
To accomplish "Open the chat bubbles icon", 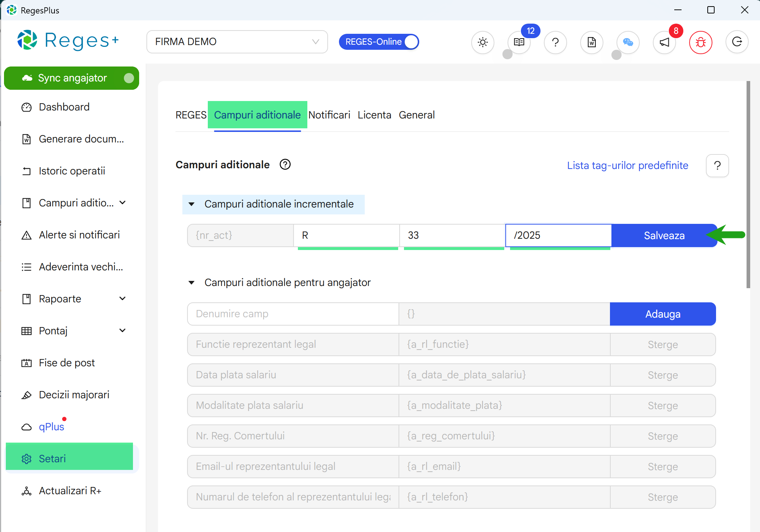I will coord(628,42).
